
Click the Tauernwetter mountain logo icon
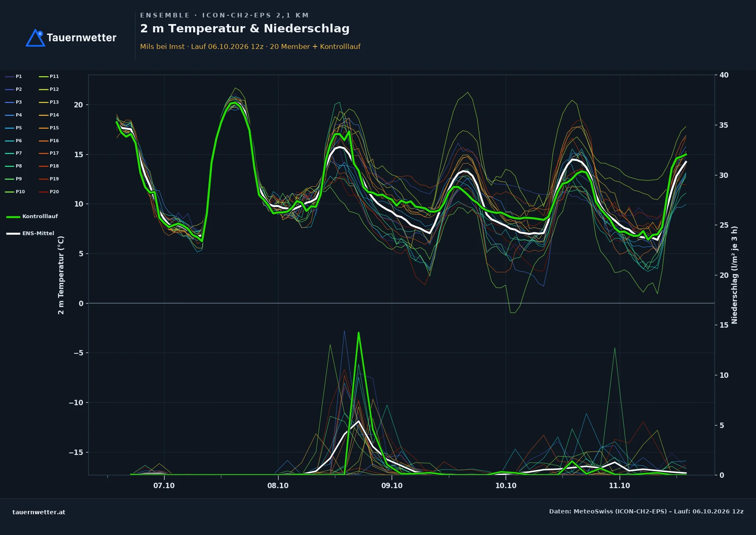pyautogui.click(x=36, y=38)
